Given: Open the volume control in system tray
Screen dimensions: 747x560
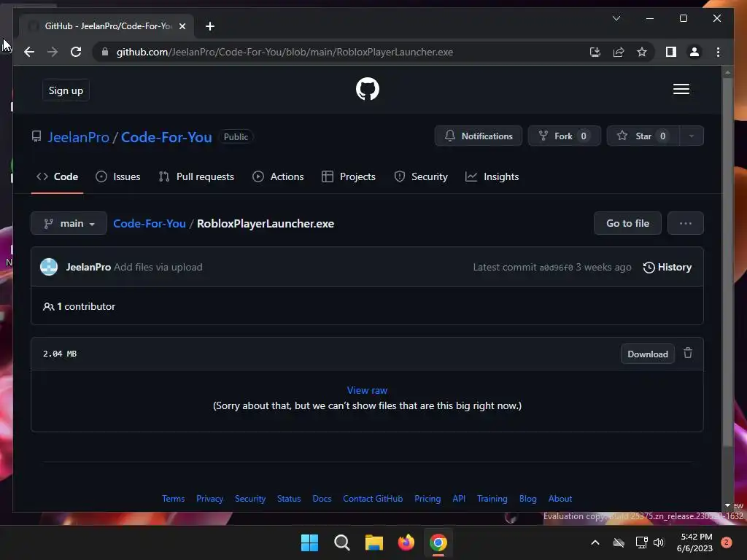Looking at the screenshot, I should tap(659, 542).
